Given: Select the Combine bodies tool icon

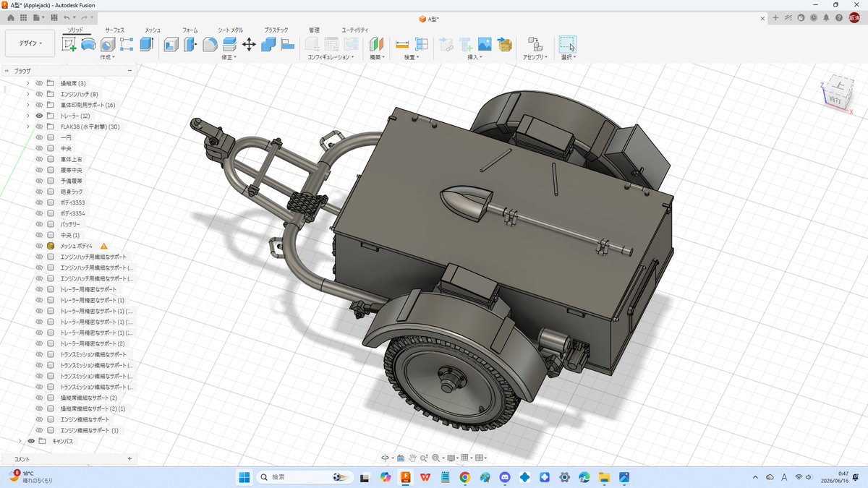Looking at the screenshot, I should 268,44.
